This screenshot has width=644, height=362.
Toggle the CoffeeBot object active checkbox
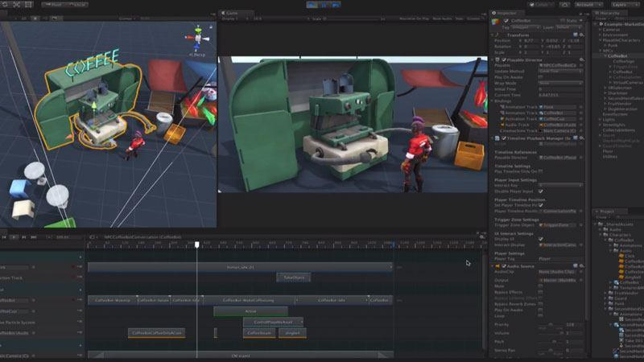tap(507, 21)
